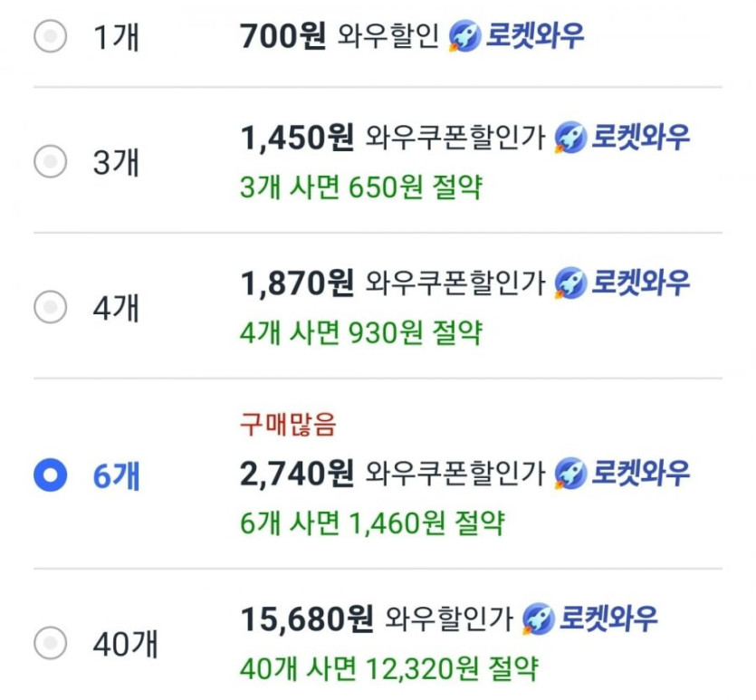Screen dimensions: 756x700
Task: Click the 6개 quantity label
Action: [117, 475]
